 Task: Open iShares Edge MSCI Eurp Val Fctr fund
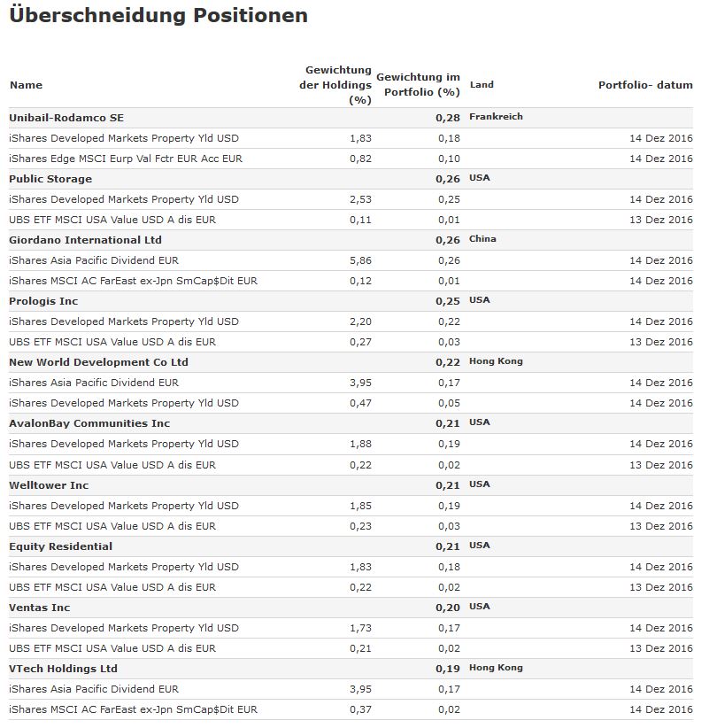click(125, 159)
